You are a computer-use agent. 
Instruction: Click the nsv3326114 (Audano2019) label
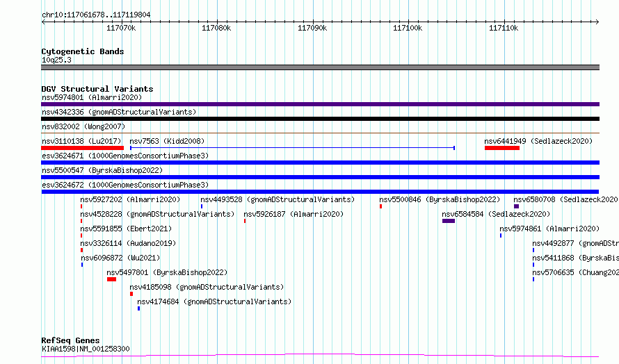128,243
